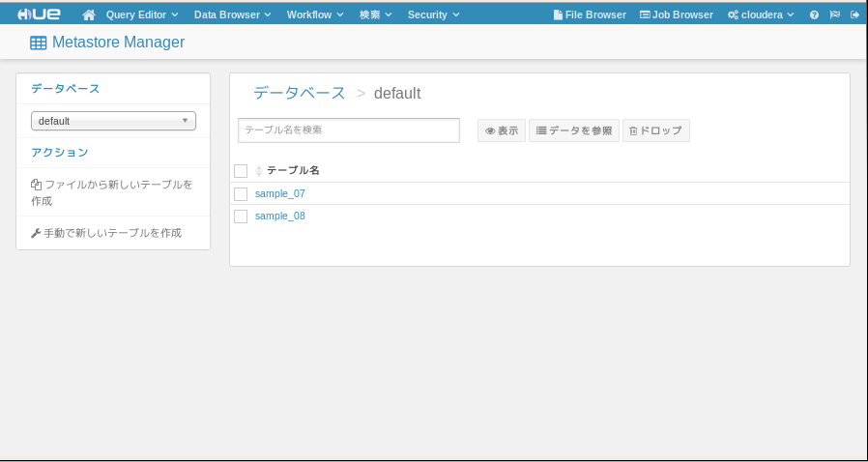The image size is (868, 462).
Task: Click the Metastore Manager table icon
Action: coord(39,43)
